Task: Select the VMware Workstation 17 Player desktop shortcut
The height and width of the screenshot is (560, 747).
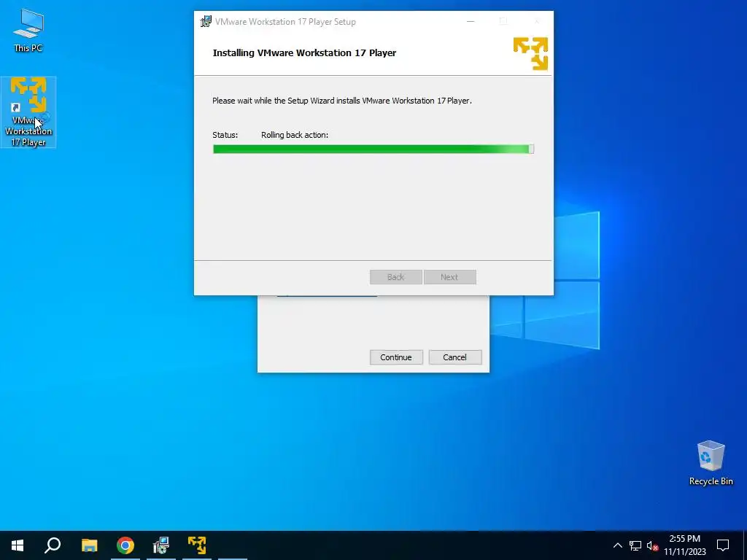Action: (28, 112)
